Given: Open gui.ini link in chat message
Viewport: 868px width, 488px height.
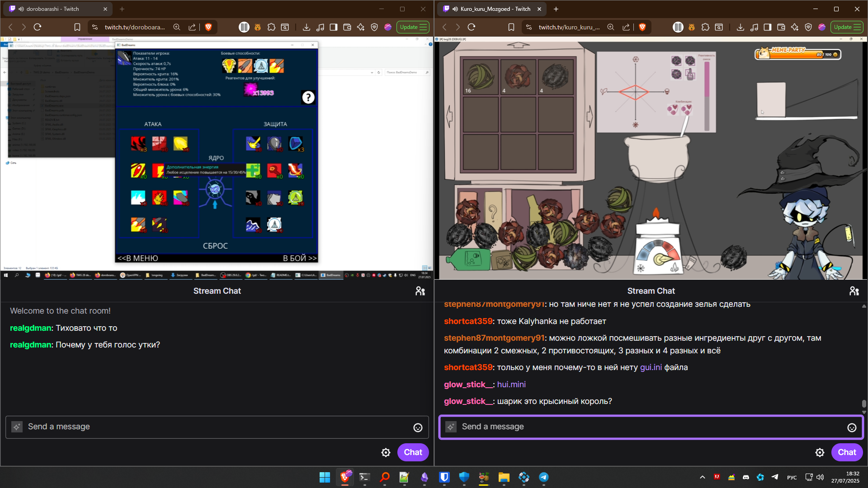Looking at the screenshot, I should [651, 367].
